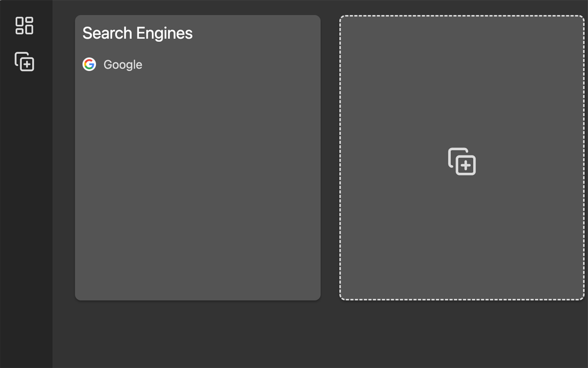Open the dashboard grid view icon
The height and width of the screenshot is (368, 588).
coord(24,25)
